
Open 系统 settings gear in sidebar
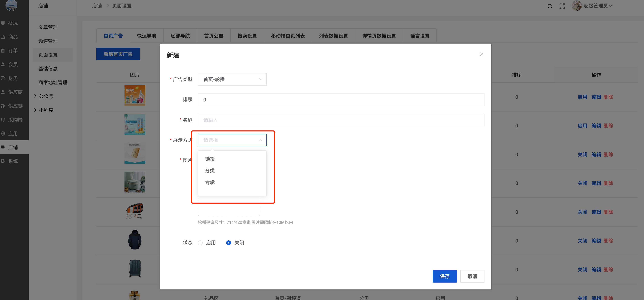[3, 161]
